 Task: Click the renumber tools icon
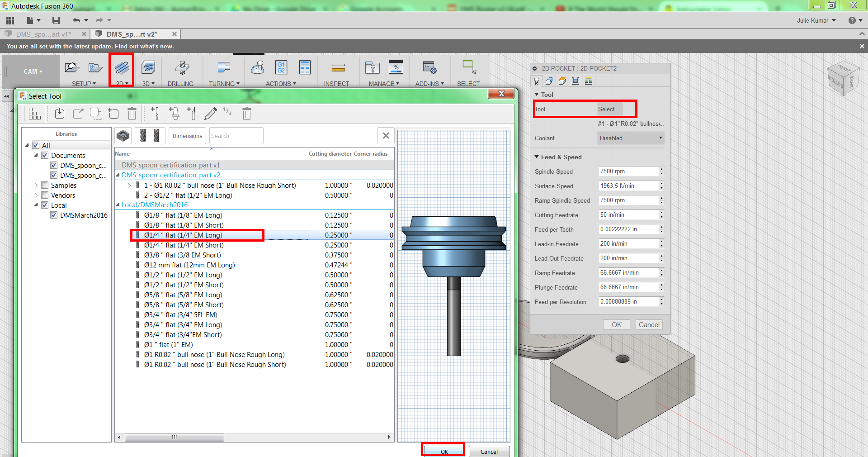pyautogui.click(x=228, y=113)
